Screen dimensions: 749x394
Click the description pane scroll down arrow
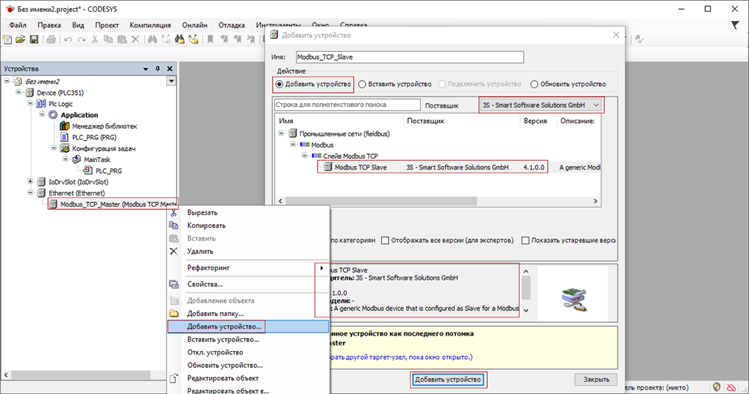click(526, 310)
